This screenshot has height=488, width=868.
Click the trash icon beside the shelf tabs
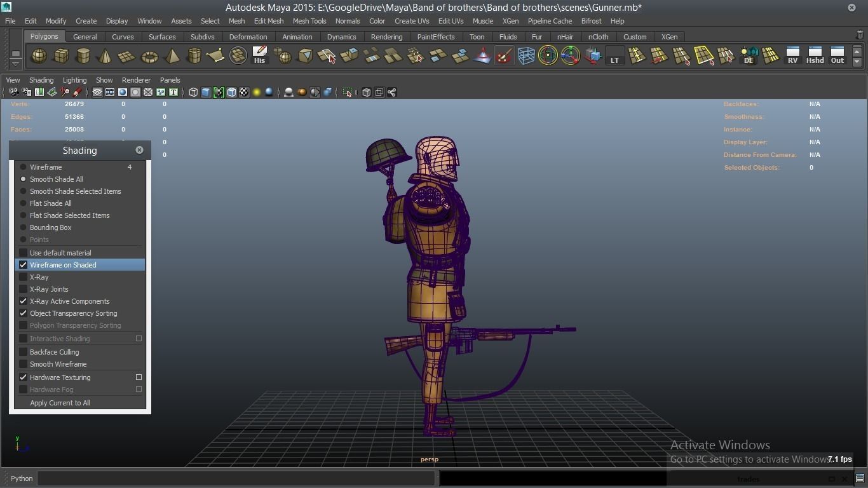860,36
